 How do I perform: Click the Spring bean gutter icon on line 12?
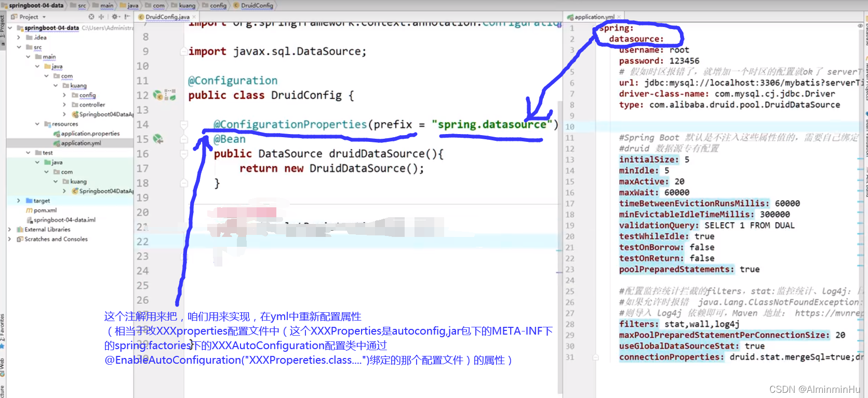(158, 95)
